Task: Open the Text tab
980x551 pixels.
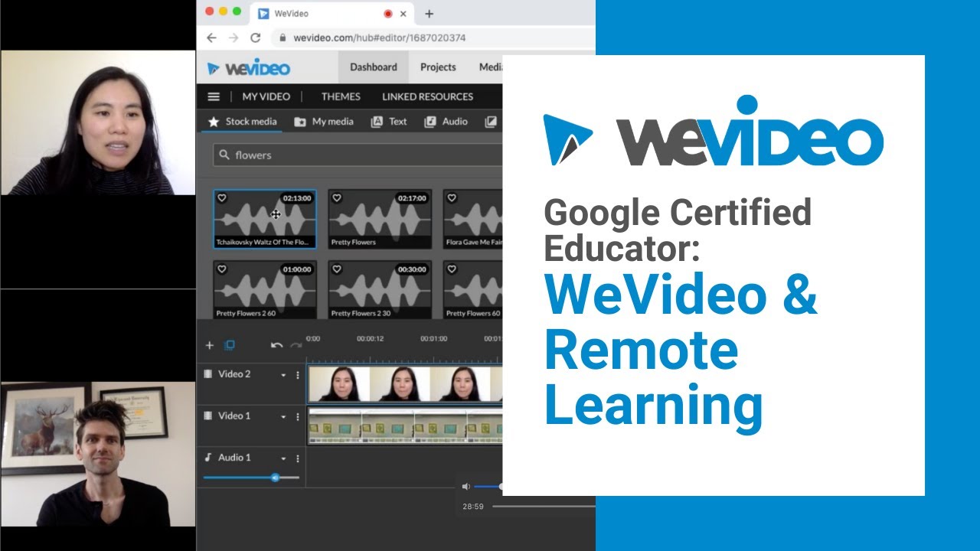Action: tap(389, 122)
